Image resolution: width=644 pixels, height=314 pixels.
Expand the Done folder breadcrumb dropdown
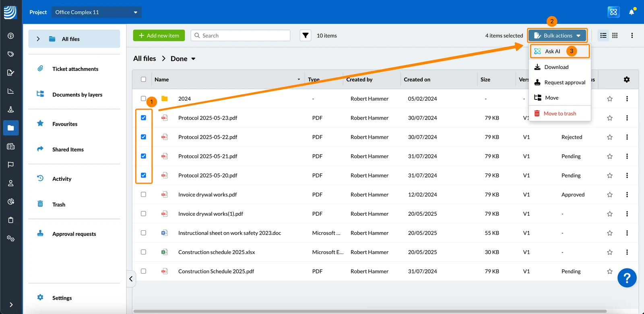(x=193, y=59)
